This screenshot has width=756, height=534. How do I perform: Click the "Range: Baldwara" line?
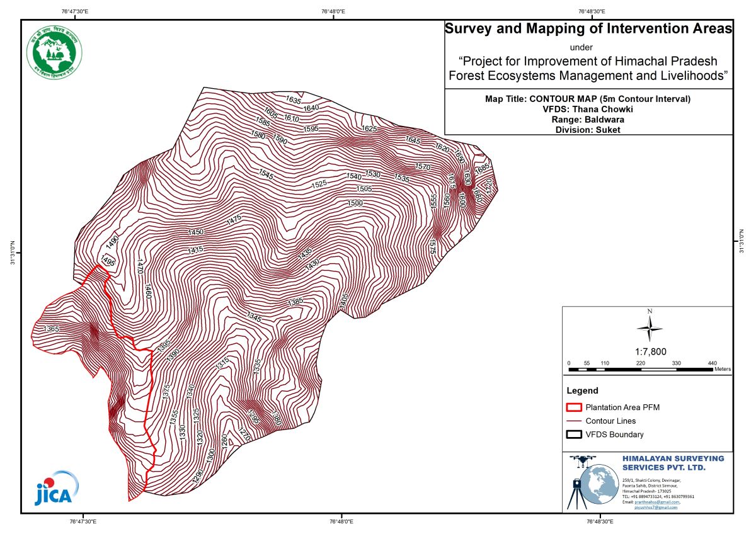588,120
